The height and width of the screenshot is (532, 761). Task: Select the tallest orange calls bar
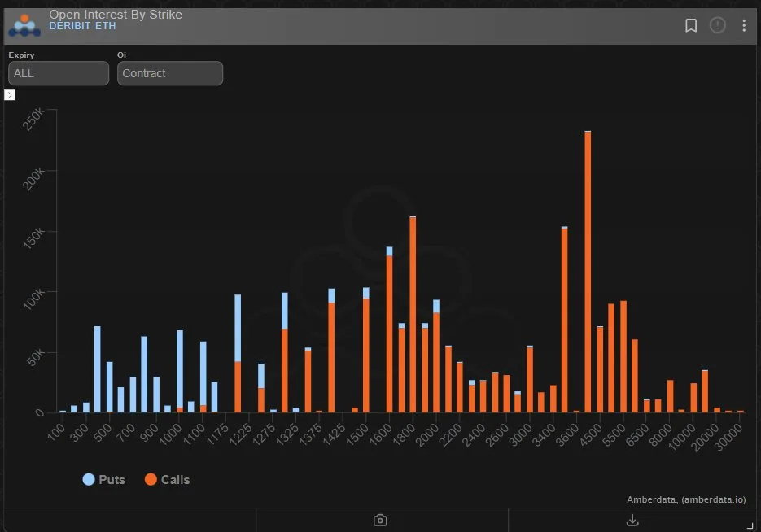[588, 272]
